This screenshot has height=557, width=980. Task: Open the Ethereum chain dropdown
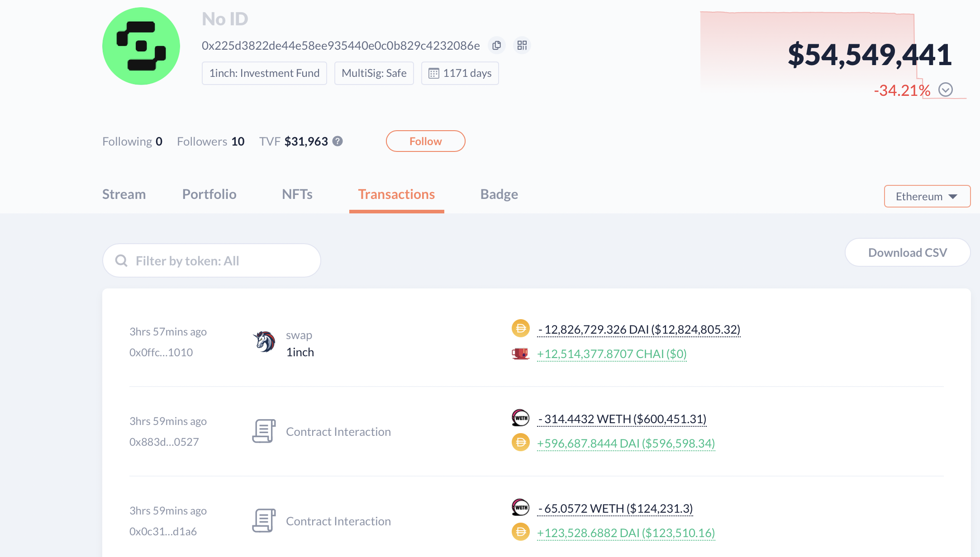point(927,196)
